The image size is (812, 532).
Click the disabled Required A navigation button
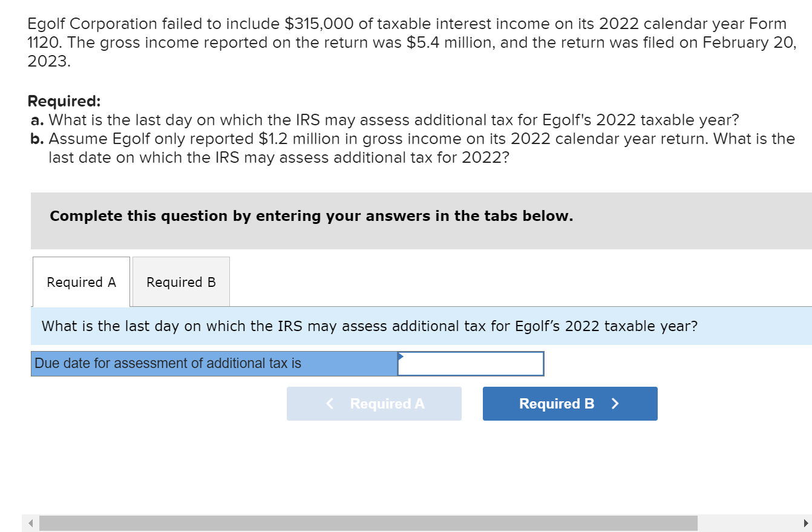click(374, 404)
